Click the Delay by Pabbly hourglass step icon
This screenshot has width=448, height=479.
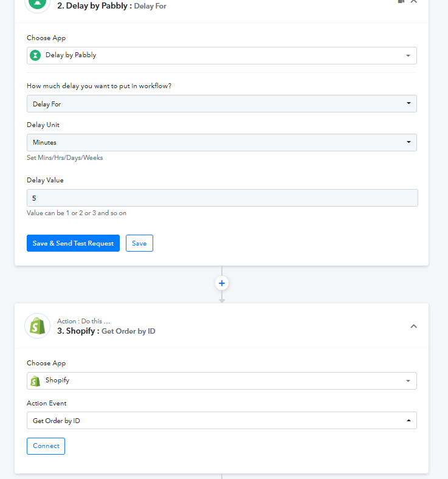coord(37,4)
